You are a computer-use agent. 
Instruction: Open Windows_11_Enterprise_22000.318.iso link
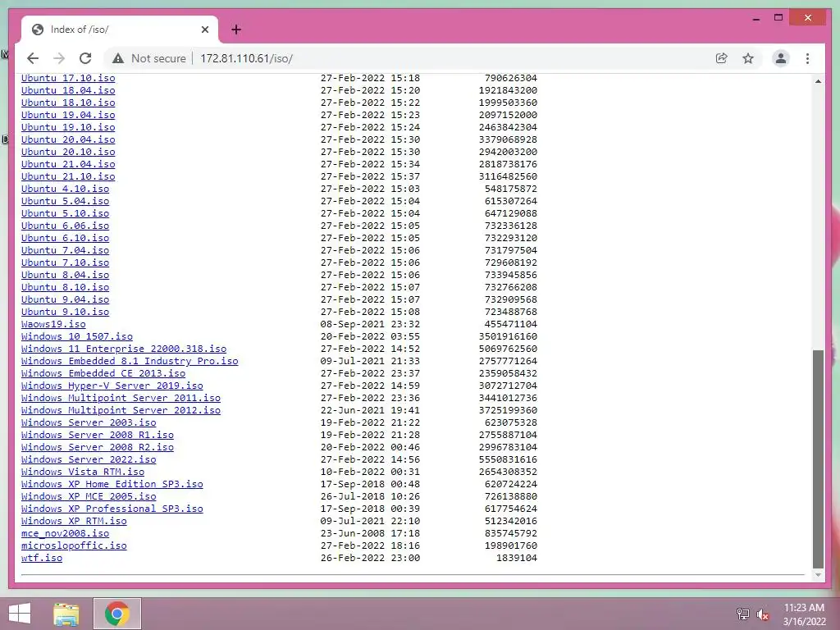[124, 349]
